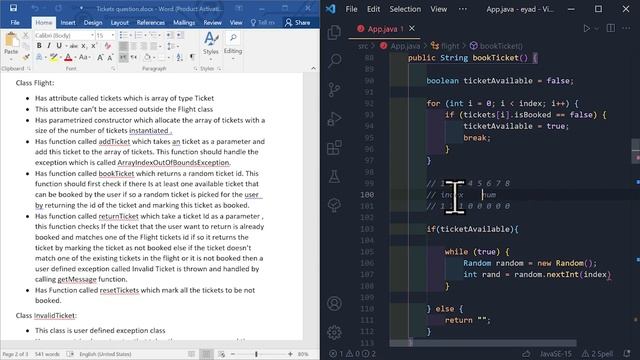Close the App.java editor tab

pos(412,28)
